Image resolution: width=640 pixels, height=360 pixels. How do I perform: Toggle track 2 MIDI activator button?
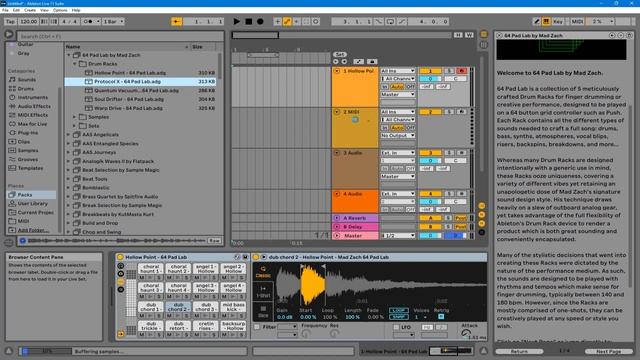[430, 112]
